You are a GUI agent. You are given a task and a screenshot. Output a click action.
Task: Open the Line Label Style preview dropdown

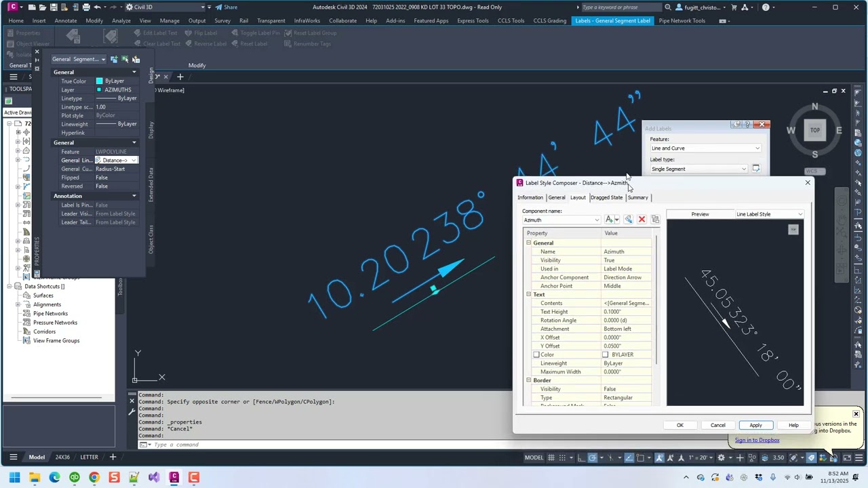tap(800, 214)
